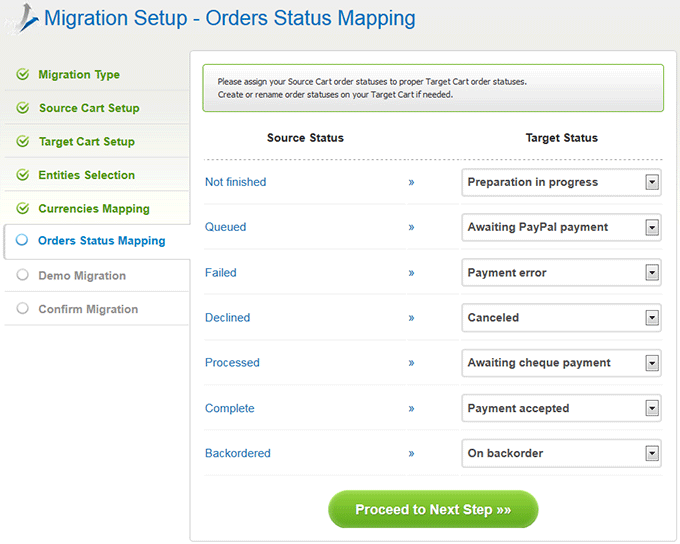
Task: Expand the Awaiting cheque payment dropdown
Action: (x=561, y=363)
